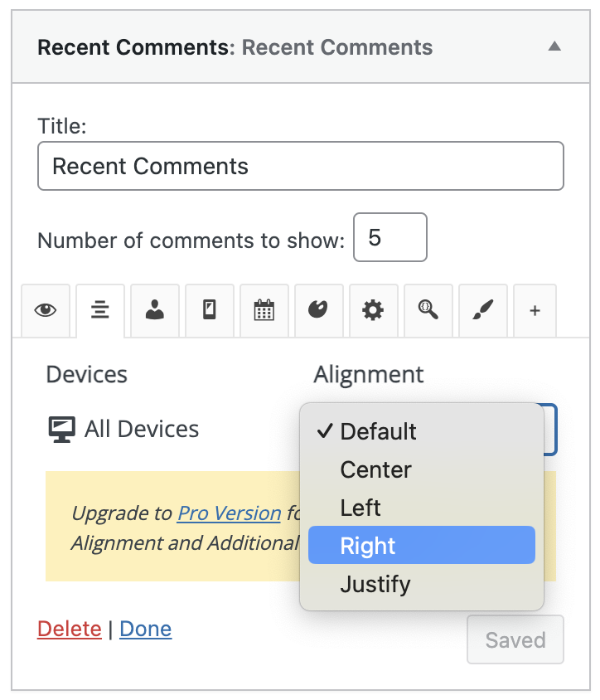The height and width of the screenshot is (700, 600).
Task: Click the settings gear icon
Action: pyautogui.click(x=373, y=310)
